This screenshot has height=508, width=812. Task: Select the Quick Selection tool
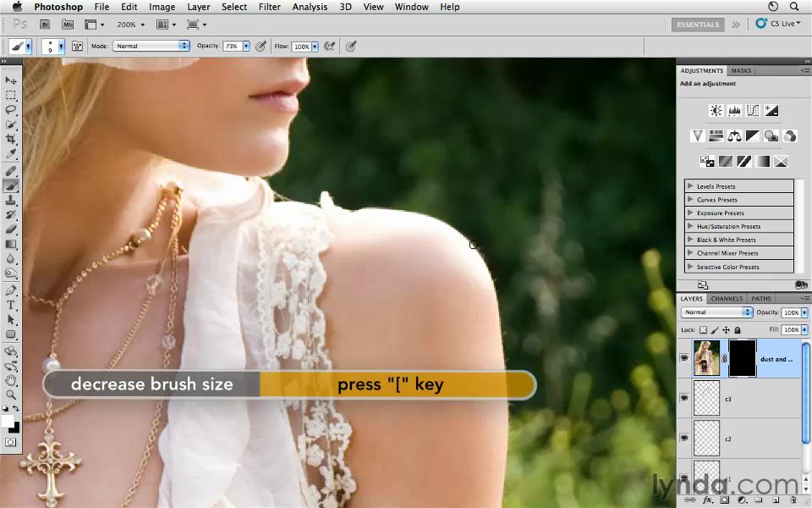coord(11,124)
